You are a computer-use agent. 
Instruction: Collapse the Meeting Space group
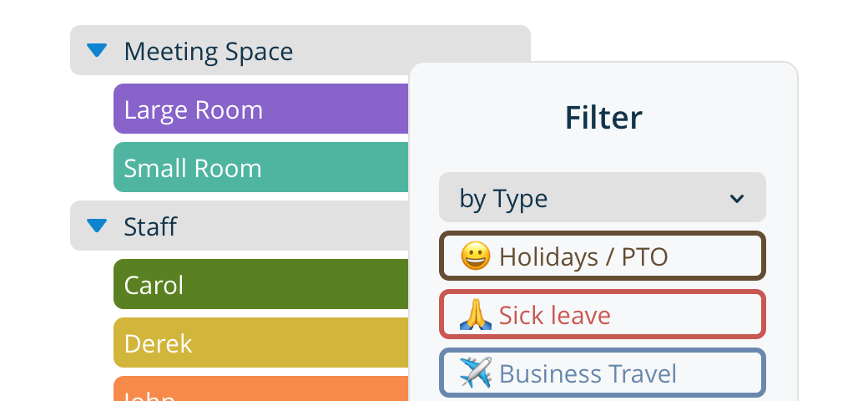coord(300,50)
